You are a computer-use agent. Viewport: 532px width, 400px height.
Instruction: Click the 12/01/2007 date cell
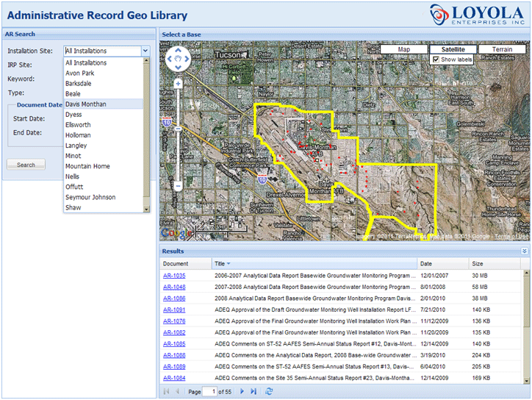pyautogui.click(x=434, y=276)
